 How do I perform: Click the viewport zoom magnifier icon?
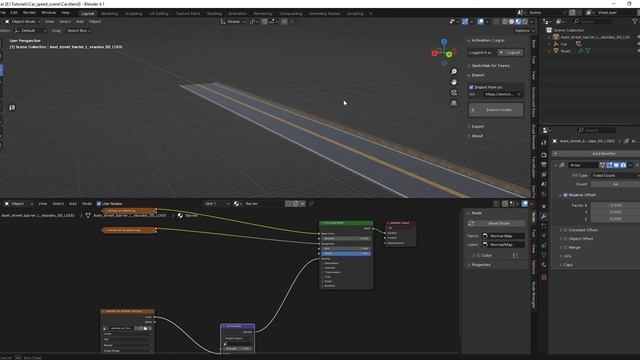[x=454, y=71]
